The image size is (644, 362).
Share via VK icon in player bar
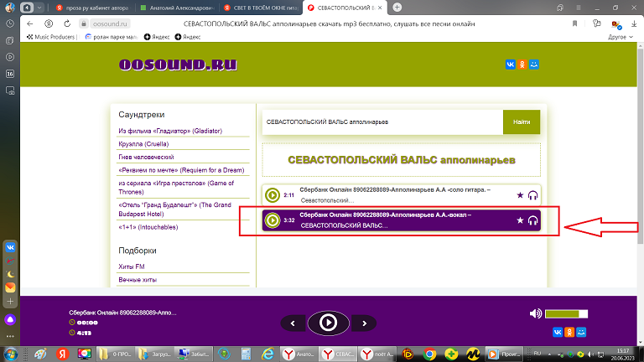[x=558, y=332]
